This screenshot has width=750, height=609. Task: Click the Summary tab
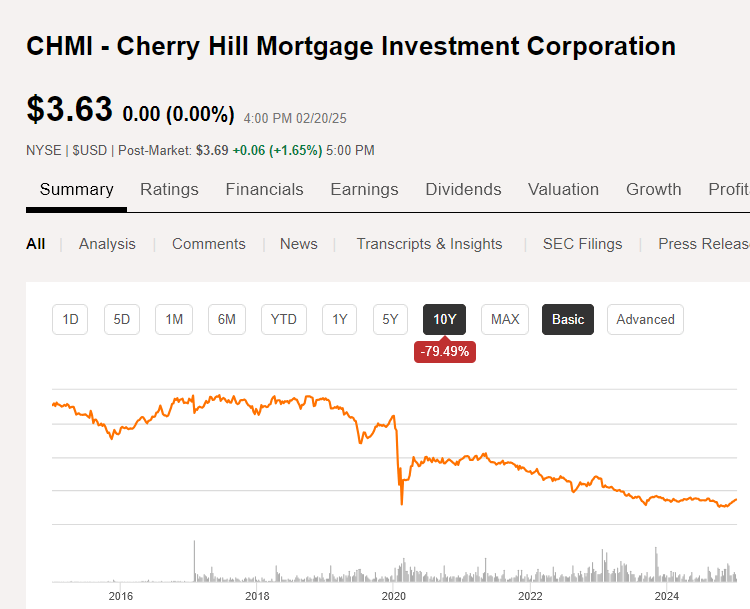[76, 189]
